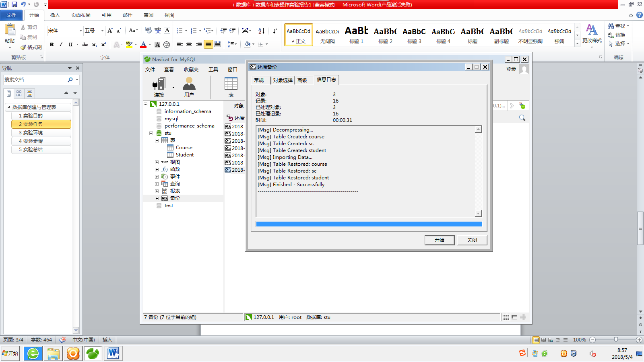Click the restore progress bar

(x=369, y=224)
